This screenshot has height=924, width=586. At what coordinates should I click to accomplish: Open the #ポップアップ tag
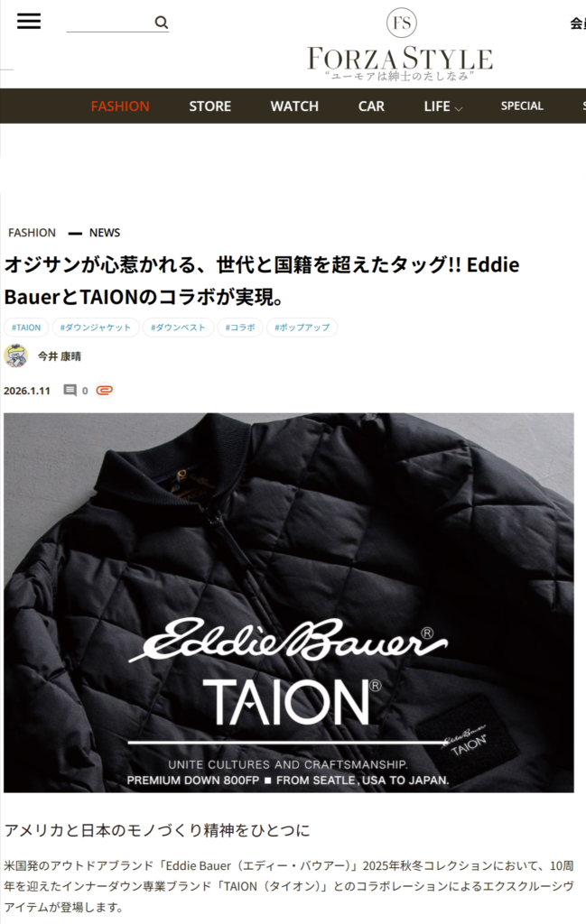tap(302, 327)
